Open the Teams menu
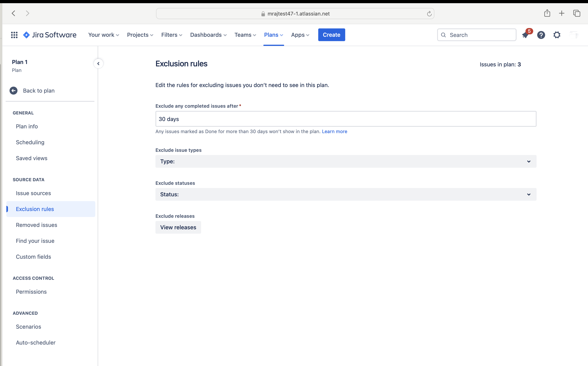 coord(245,35)
